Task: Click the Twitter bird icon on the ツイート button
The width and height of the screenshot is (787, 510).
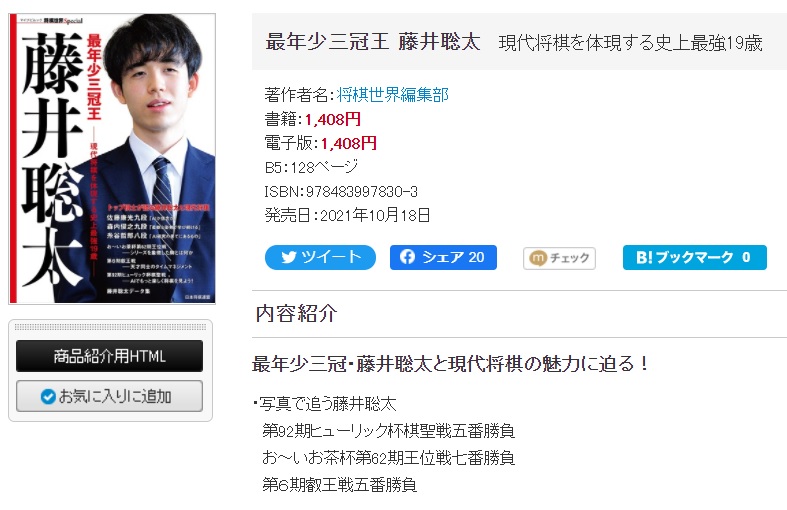Action: pos(289,258)
